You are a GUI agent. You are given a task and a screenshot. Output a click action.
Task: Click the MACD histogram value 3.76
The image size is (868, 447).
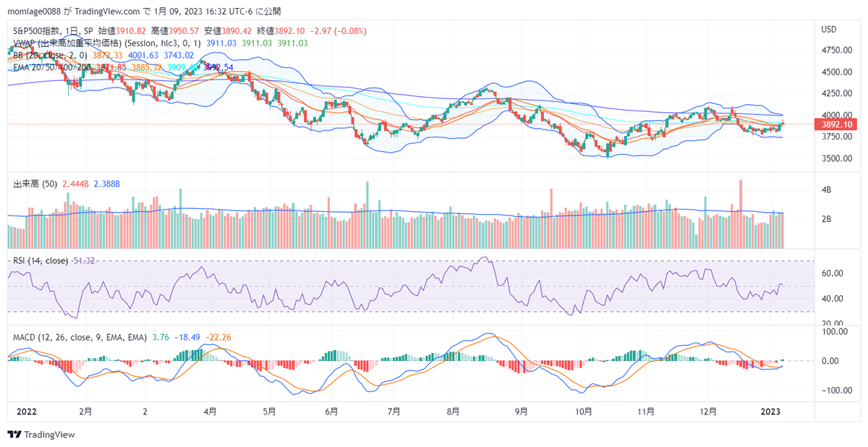[161, 337]
